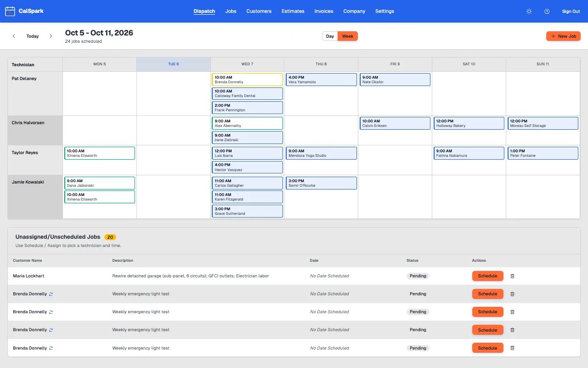Open the Jobs menu item

pyautogui.click(x=231, y=11)
